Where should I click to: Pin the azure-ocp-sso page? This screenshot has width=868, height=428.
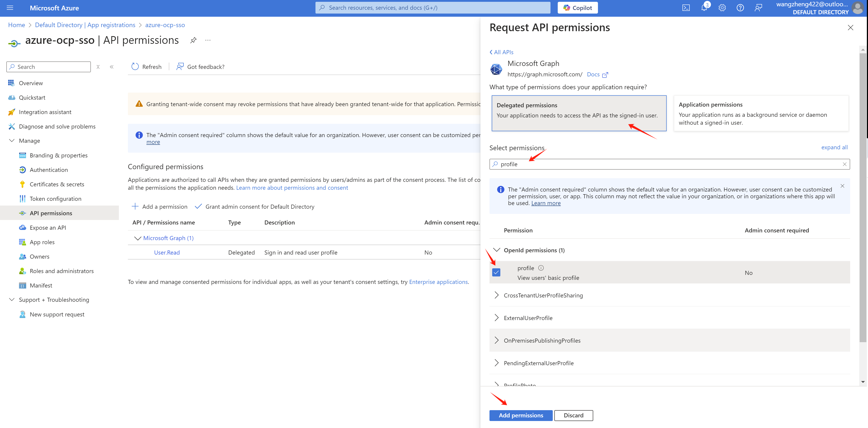pyautogui.click(x=193, y=40)
